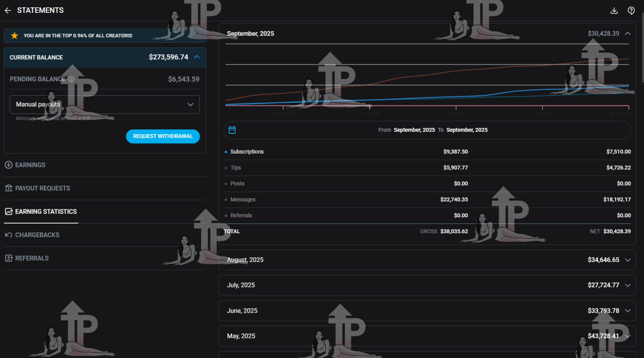Click the Request Withdrawal button
Screen dimensions: 644x358
pyautogui.click(x=163, y=136)
